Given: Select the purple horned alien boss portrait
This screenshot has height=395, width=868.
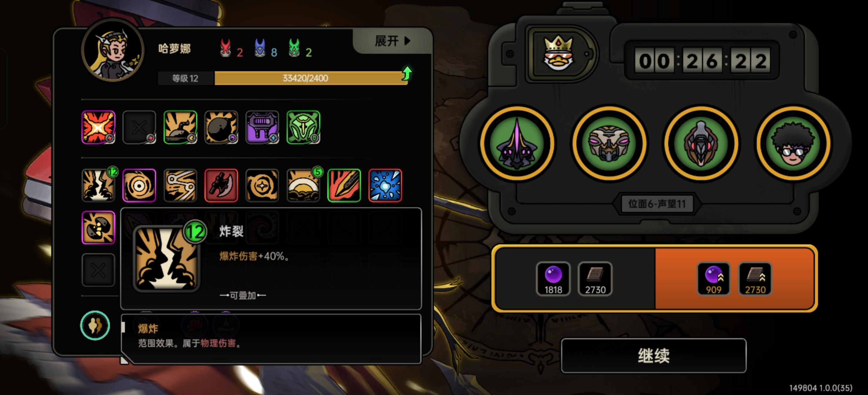Looking at the screenshot, I should (517, 143).
